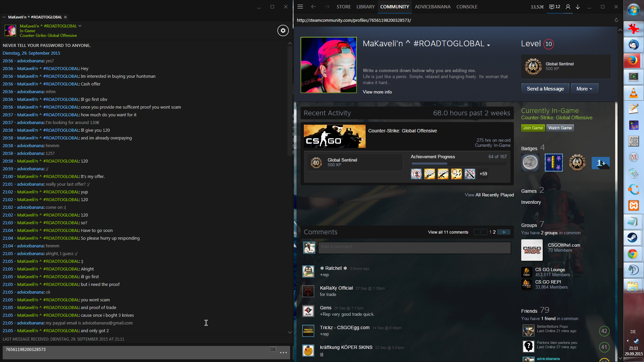The height and width of the screenshot is (362, 644).
Task: Open the Steam hamburger menu
Action: (300, 7)
